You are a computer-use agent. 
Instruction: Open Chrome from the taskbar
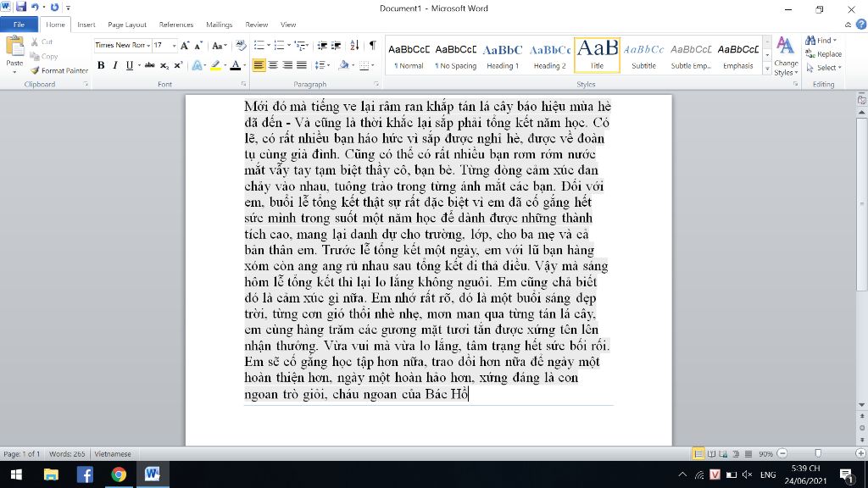119,474
